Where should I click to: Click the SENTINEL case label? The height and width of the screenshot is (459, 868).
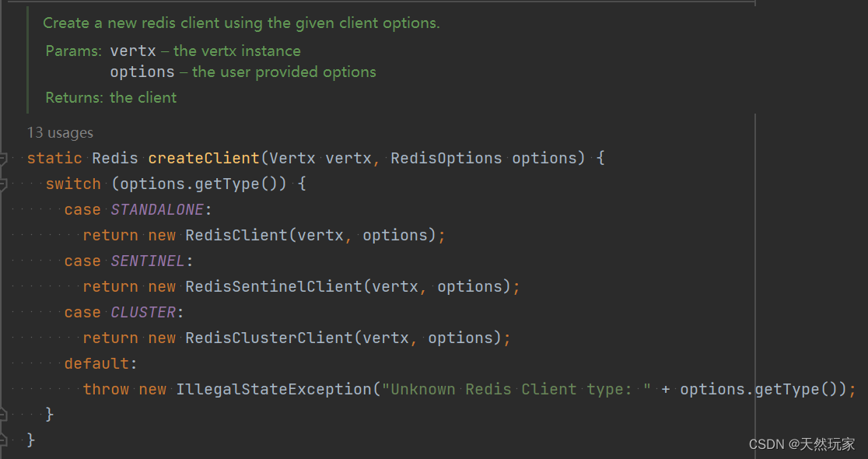point(148,261)
